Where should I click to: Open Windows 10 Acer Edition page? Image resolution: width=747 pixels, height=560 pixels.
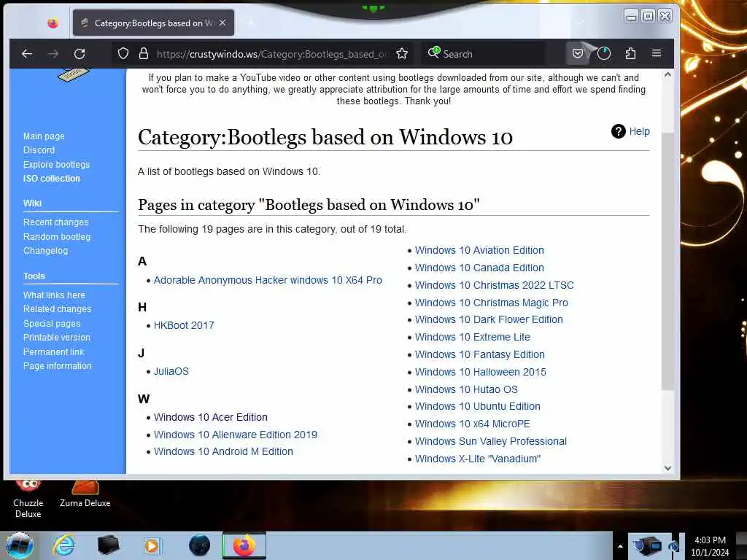tap(211, 417)
